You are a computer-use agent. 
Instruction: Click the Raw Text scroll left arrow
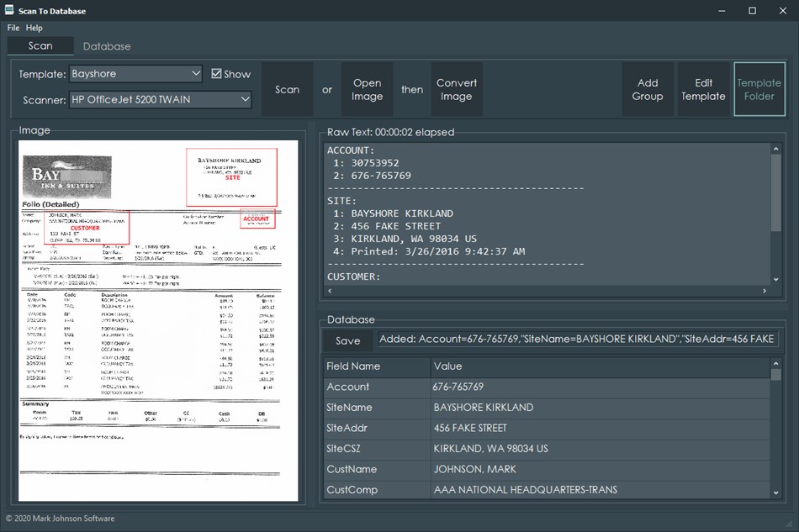[330, 291]
